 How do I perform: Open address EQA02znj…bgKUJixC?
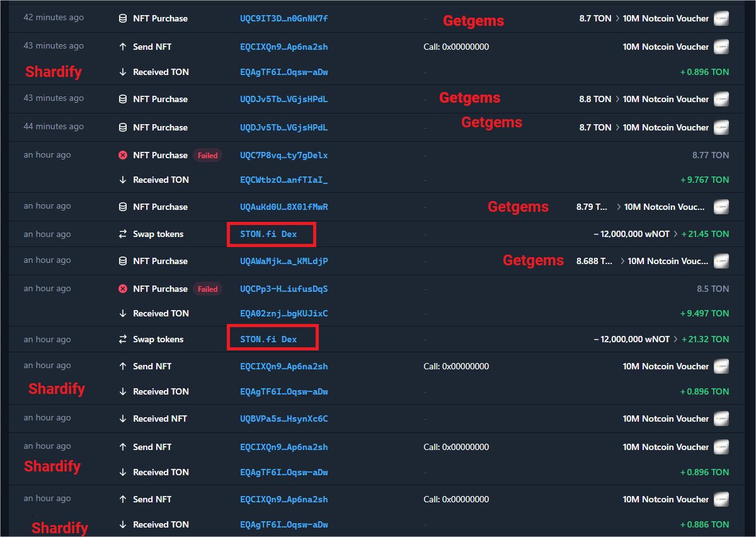283,313
